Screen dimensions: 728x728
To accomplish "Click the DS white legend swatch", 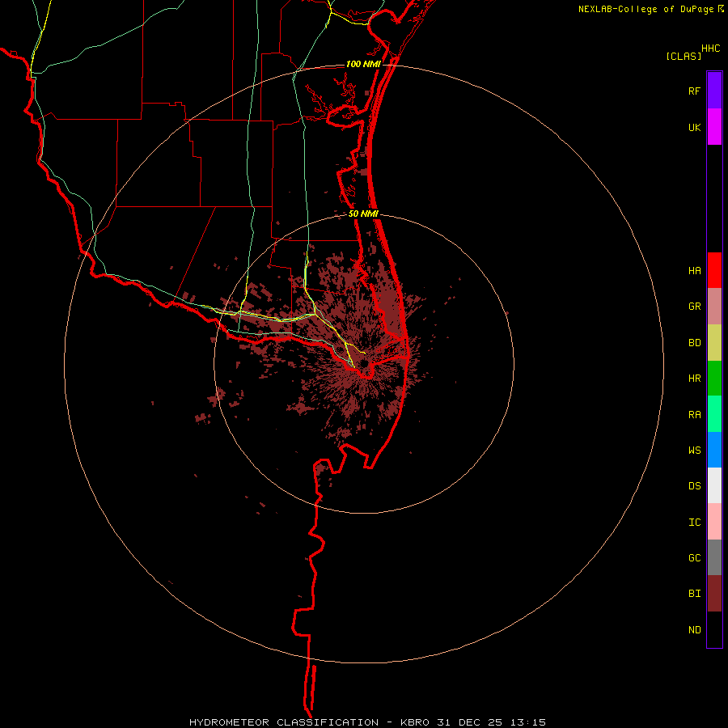I will point(714,485).
